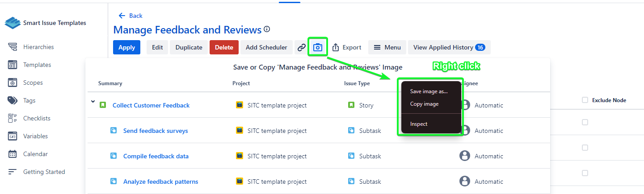This screenshot has height=194, width=644.
Task: Open Variables in the sidebar
Action: click(x=35, y=136)
